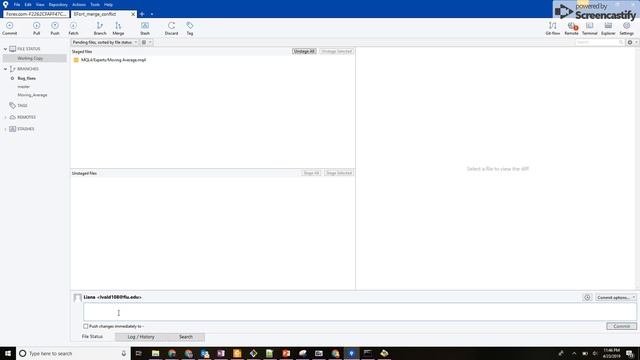Click the Fetch toolbar icon
This screenshot has width=640, height=360.
(73, 28)
